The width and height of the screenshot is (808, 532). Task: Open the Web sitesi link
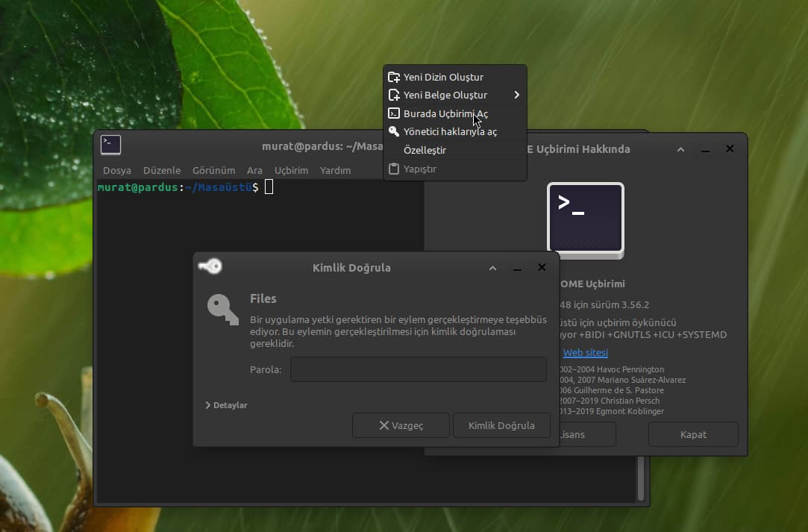(585, 352)
